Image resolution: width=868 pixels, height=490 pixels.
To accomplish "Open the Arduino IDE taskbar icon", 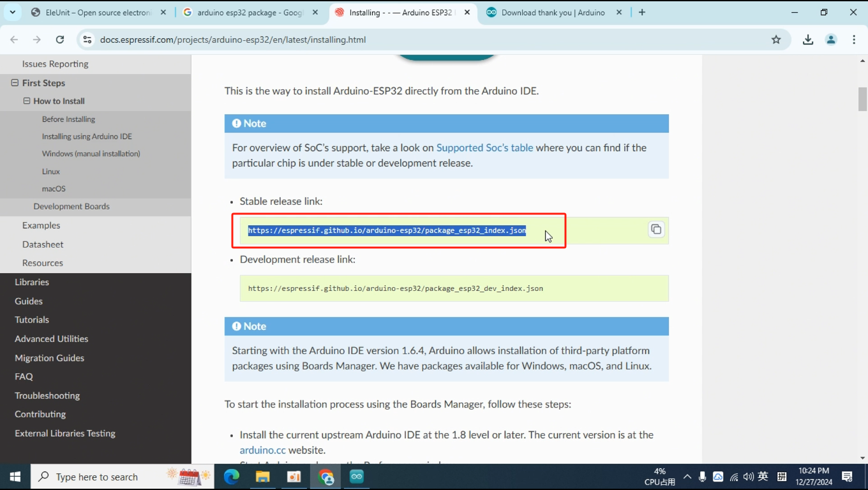I will [357, 477].
